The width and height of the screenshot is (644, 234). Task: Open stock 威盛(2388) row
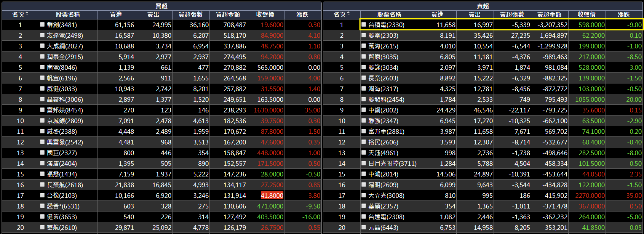pos(161,131)
